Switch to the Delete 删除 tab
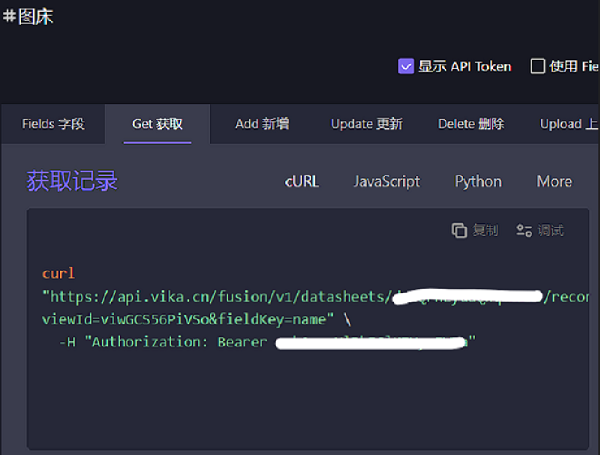 coord(471,124)
